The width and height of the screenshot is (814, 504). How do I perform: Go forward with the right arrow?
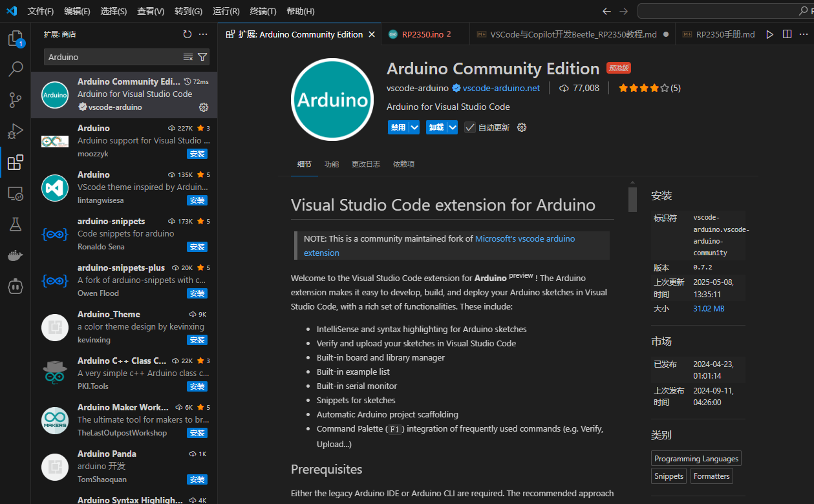623,11
